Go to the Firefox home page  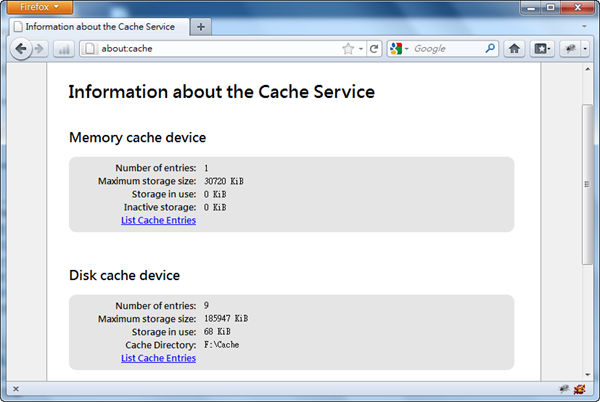point(514,48)
